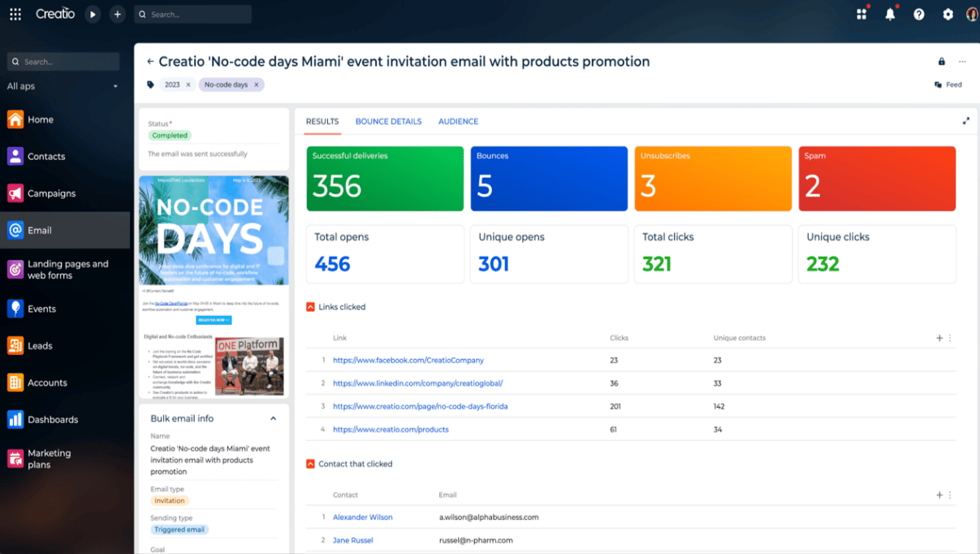Open Leads in the sidebar
Screen dimensions: 980x554
pyautogui.click(x=65, y=345)
